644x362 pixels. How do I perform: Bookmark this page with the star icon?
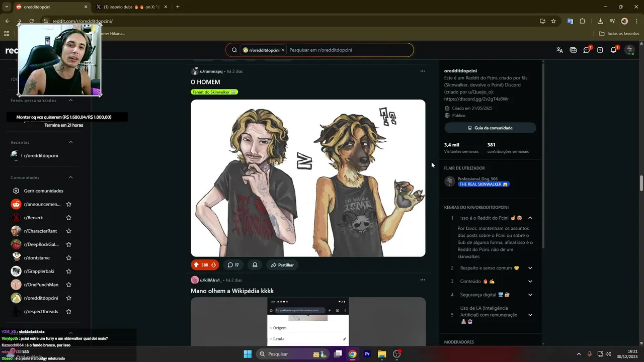(x=553, y=21)
